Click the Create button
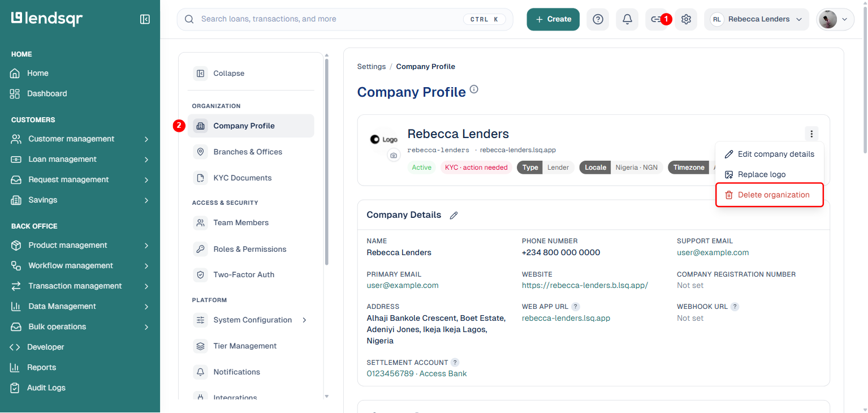868x413 pixels. tap(553, 19)
